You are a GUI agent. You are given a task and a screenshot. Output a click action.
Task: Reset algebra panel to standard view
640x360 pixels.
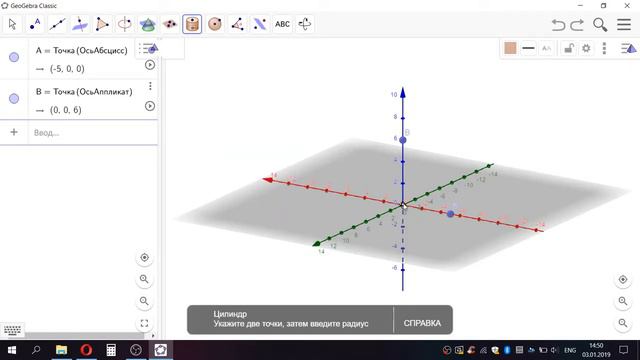(144, 258)
